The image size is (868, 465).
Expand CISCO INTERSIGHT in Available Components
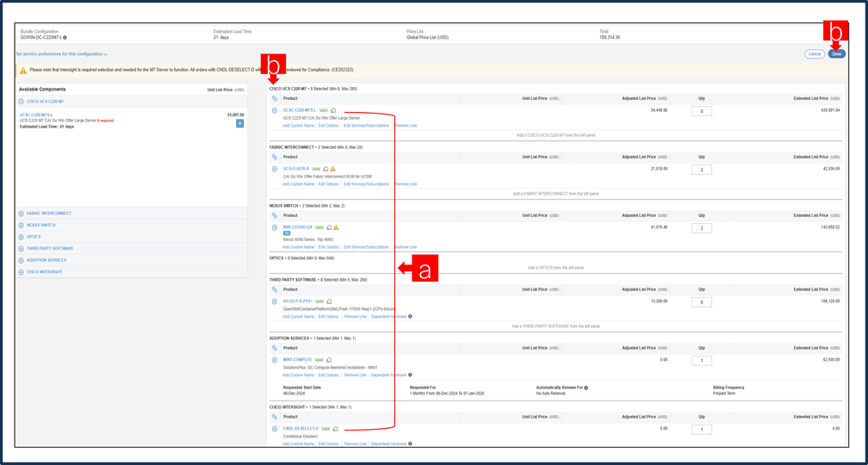click(21, 272)
